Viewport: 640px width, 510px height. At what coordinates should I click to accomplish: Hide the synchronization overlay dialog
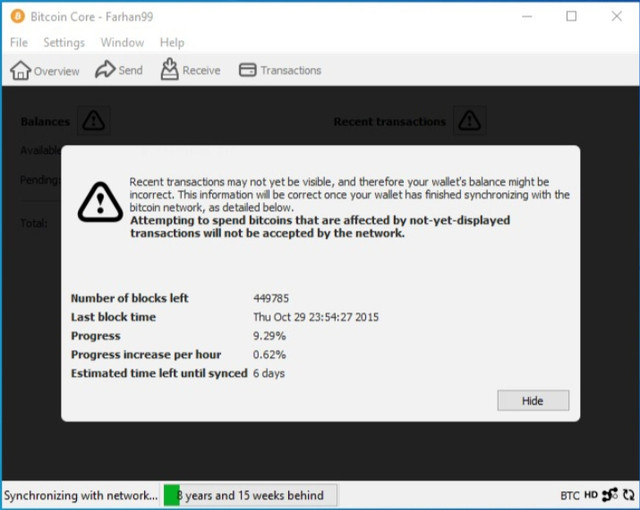[x=533, y=401]
